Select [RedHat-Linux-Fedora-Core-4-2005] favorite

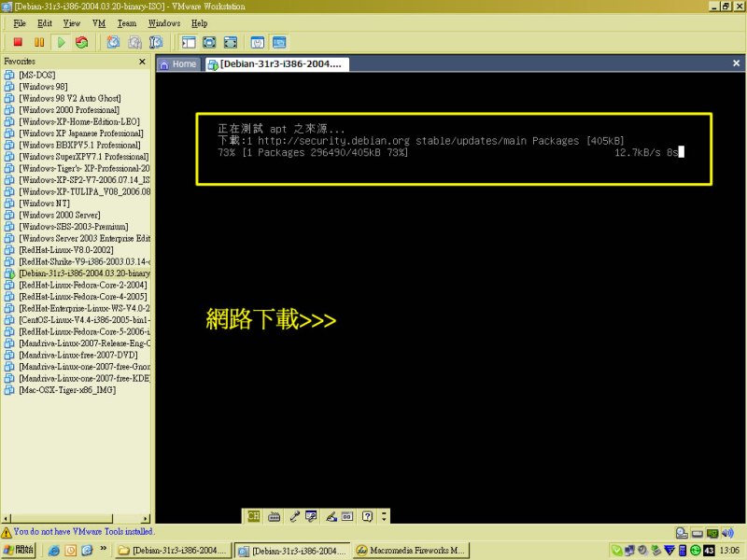[x=83, y=297]
